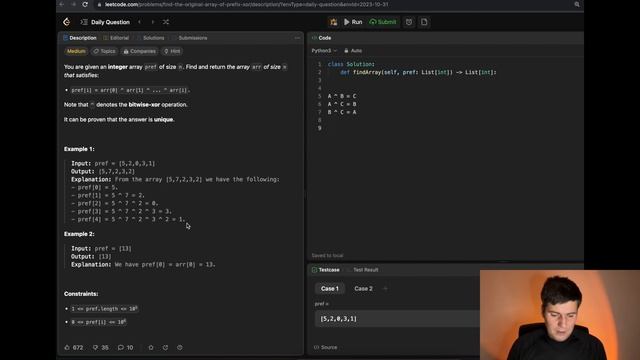Click the feedback help icon at description bottom
The height and width of the screenshot is (360, 640).
pos(180,348)
